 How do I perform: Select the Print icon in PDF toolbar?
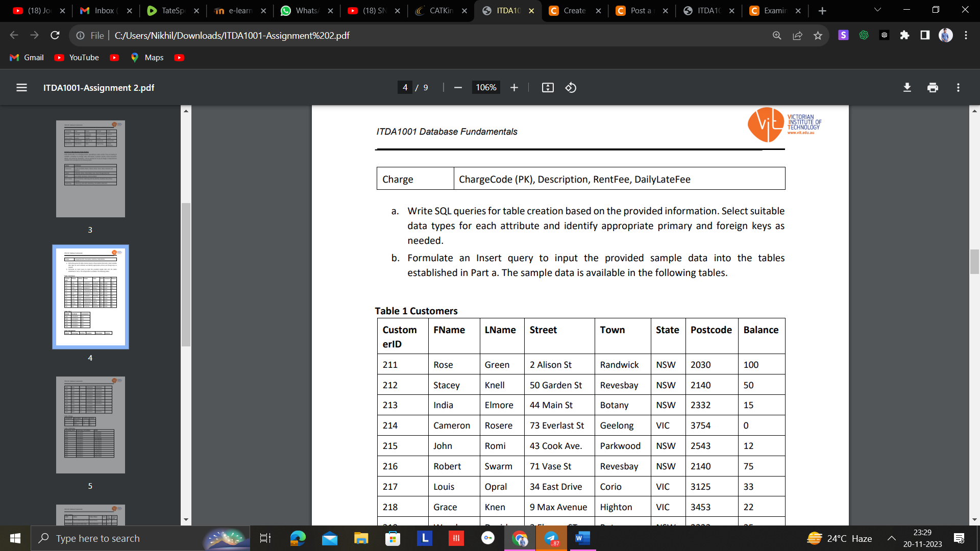(x=933, y=87)
